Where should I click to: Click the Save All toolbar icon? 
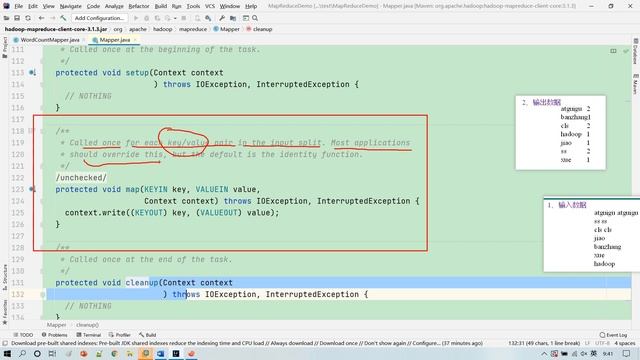[x=17, y=18]
